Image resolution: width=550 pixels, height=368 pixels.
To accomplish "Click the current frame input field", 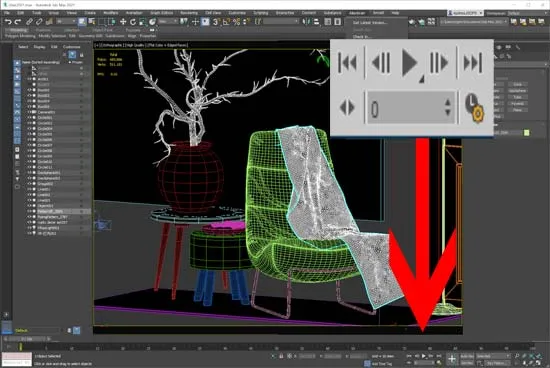I will 424,363.
